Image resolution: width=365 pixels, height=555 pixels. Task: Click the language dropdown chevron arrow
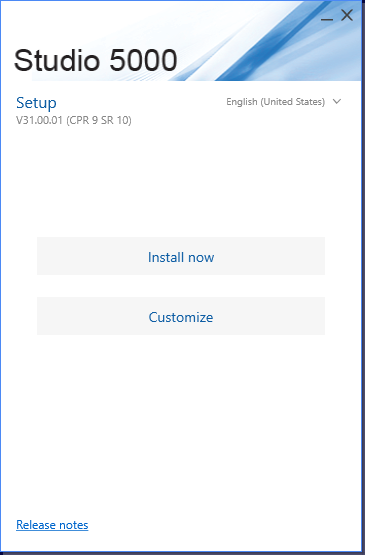337,102
